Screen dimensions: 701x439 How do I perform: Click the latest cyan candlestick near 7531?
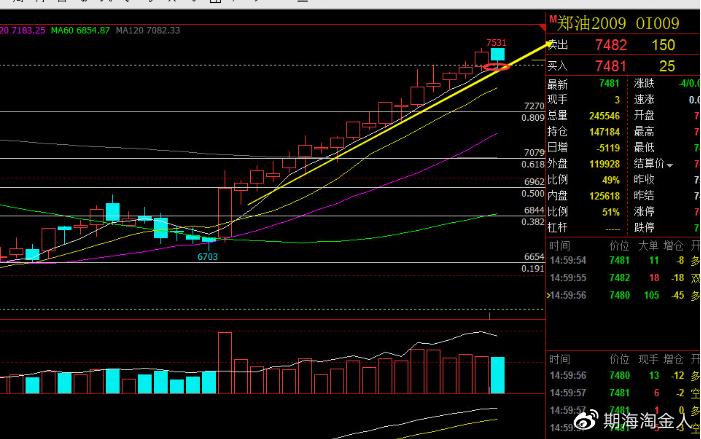pyautogui.click(x=497, y=56)
